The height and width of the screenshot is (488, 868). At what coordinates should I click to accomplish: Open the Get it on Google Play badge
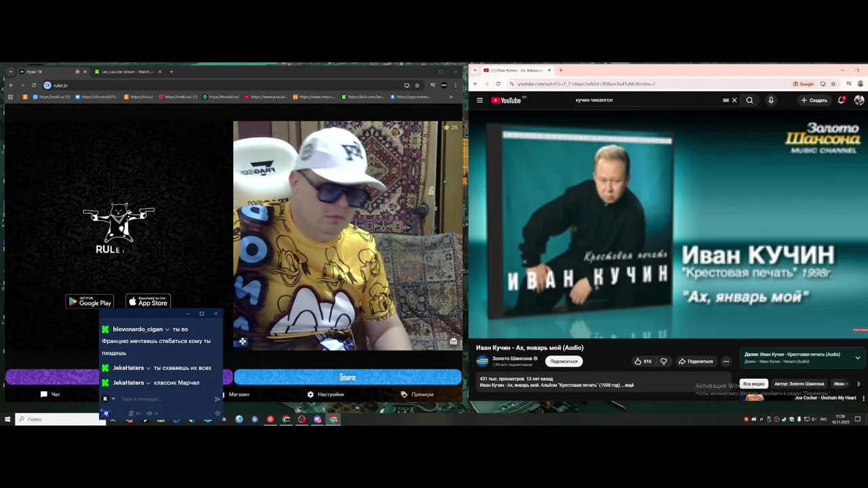90,302
